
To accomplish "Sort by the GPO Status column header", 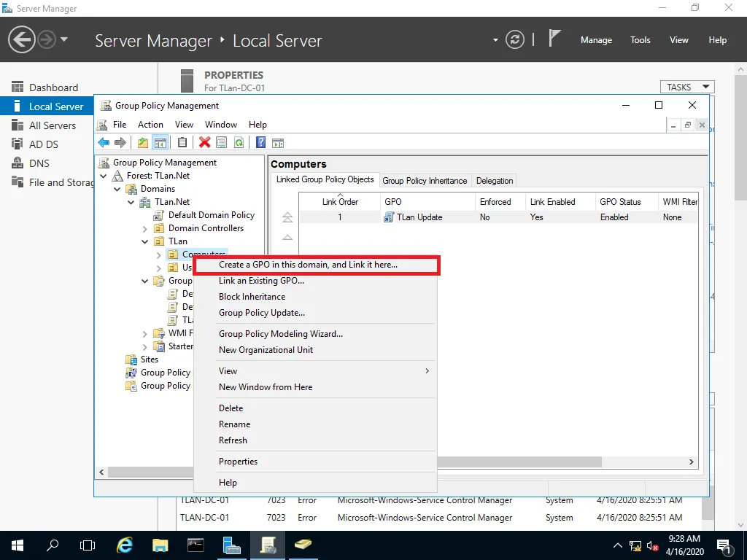I will 627,201.
